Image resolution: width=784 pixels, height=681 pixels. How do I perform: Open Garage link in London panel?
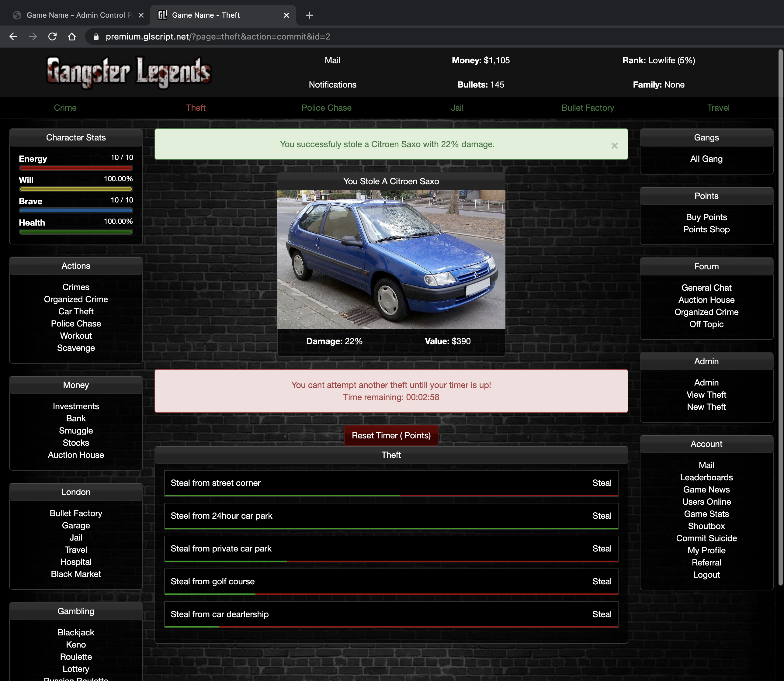coord(76,526)
